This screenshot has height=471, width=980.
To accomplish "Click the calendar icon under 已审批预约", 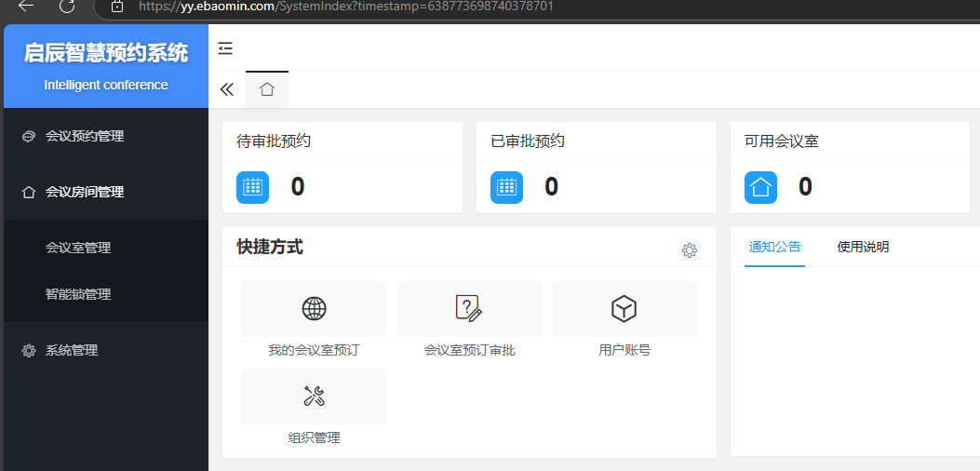I will click(x=506, y=187).
